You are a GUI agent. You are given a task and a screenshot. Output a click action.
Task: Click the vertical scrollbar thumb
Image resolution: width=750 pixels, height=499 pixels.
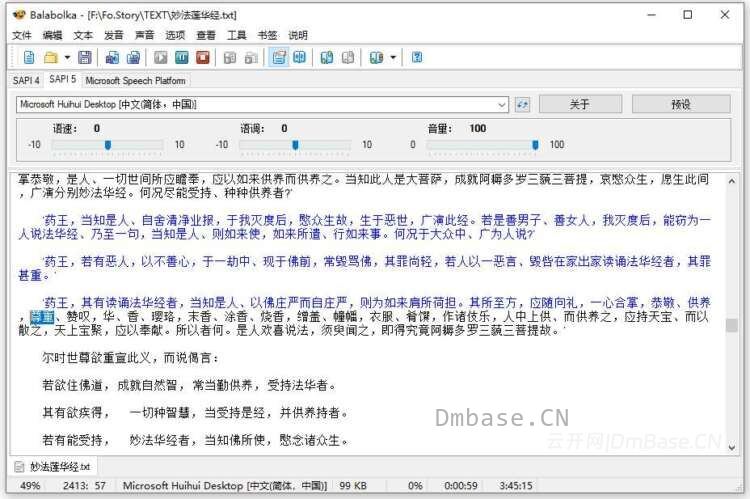point(731,325)
